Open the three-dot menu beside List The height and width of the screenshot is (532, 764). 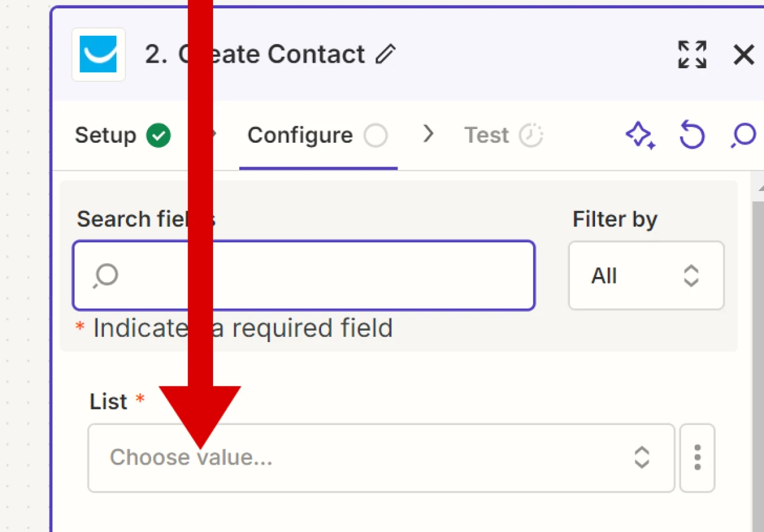pyautogui.click(x=697, y=458)
